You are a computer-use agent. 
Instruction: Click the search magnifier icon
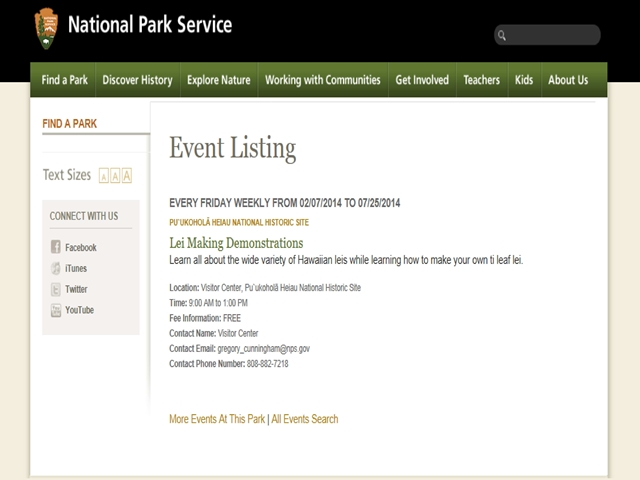[502, 36]
